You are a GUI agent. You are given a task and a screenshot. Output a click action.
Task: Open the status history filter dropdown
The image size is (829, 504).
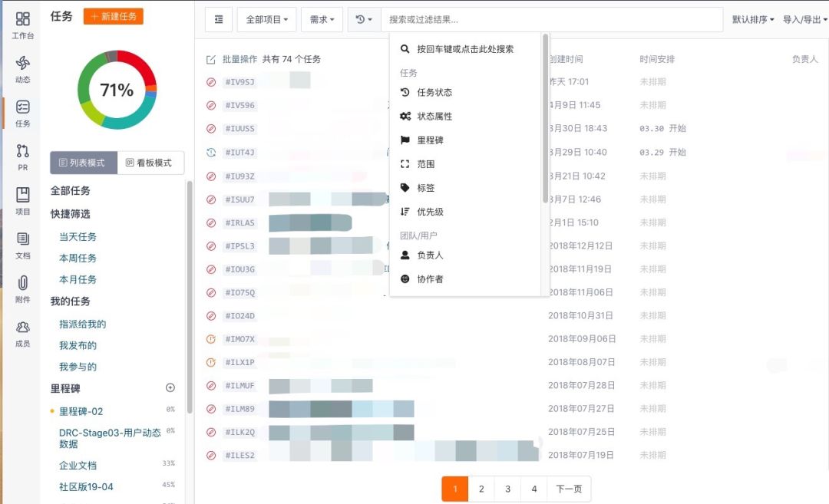point(365,19)
